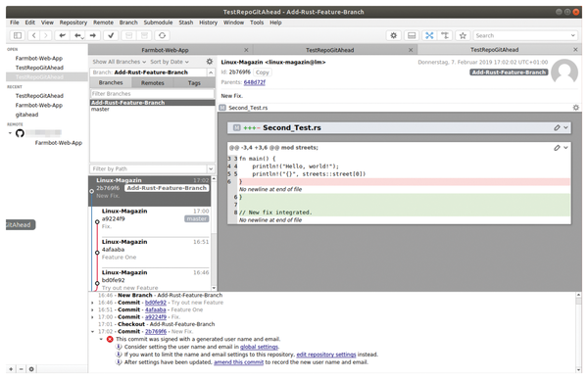The height and width of the screenshot is (379, 588).
Task: Click scroll down arrow of commit list
Action: 214,288
